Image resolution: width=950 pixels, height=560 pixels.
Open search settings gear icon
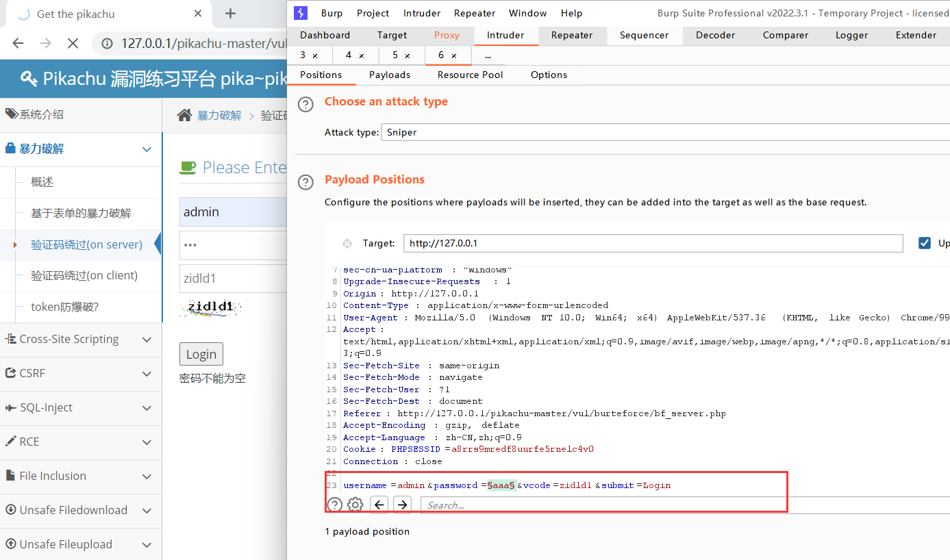(x=355, y=505)
